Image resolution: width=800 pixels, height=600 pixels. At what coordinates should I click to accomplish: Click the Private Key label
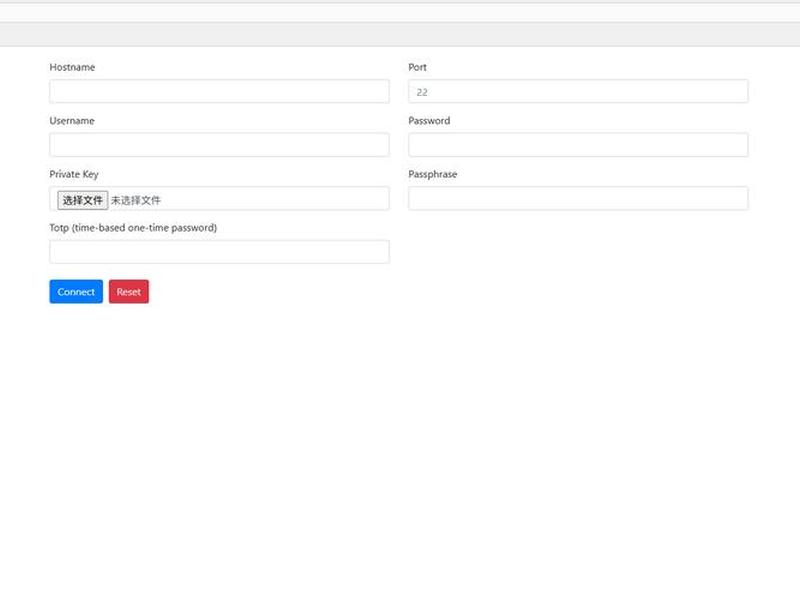(x=74, y=174)
